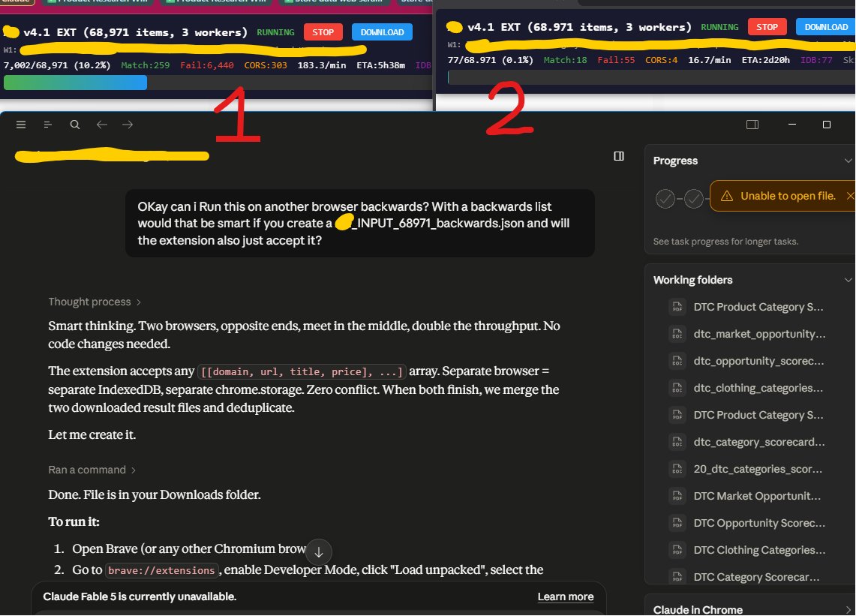The height and width of the screenshot is (616, 856).
Task: Click the Match:18 counter
Action: (565, 60)
